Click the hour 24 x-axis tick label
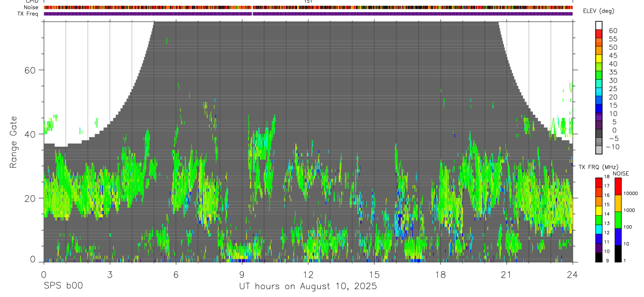 pos(573,274)
